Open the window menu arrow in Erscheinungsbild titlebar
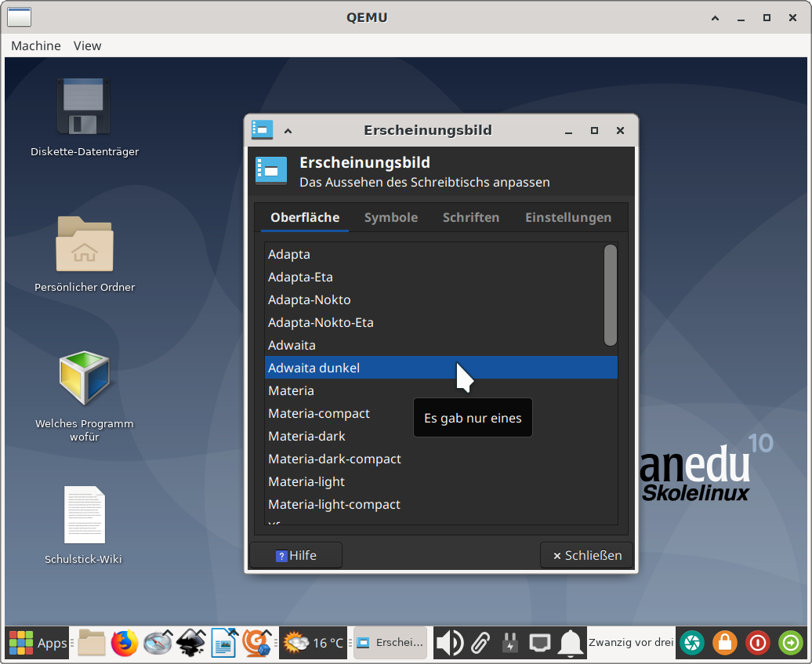 288,131
